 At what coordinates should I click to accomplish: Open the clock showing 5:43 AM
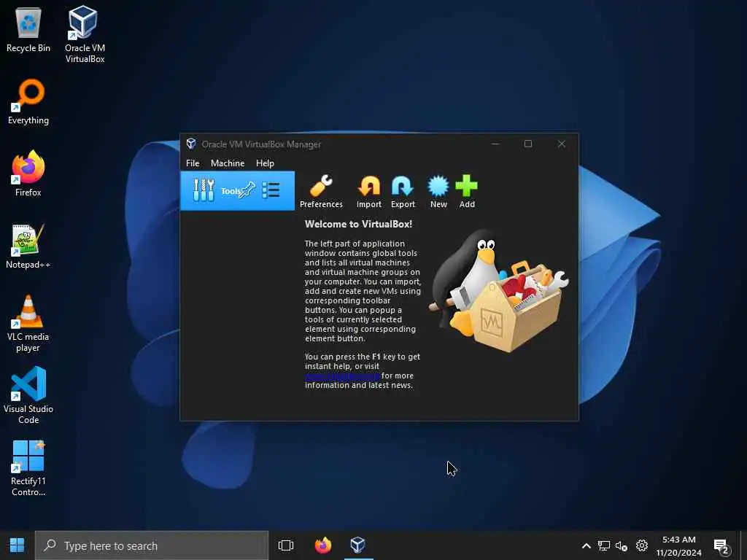(x=679, y=545)
